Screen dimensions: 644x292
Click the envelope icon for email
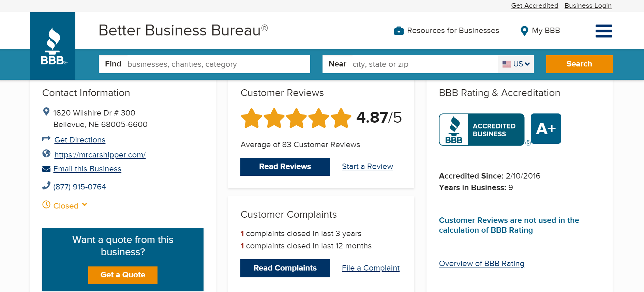46,169
